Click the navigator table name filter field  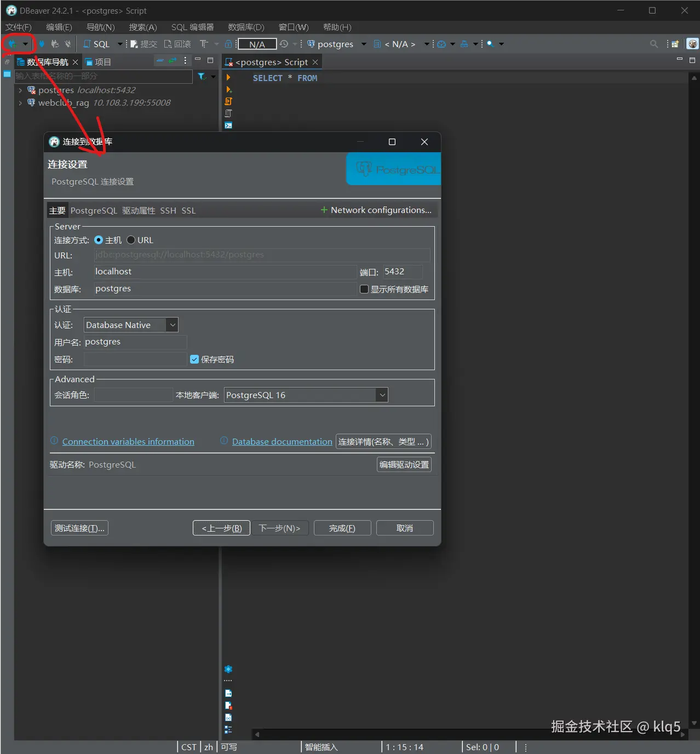[104, 76]
